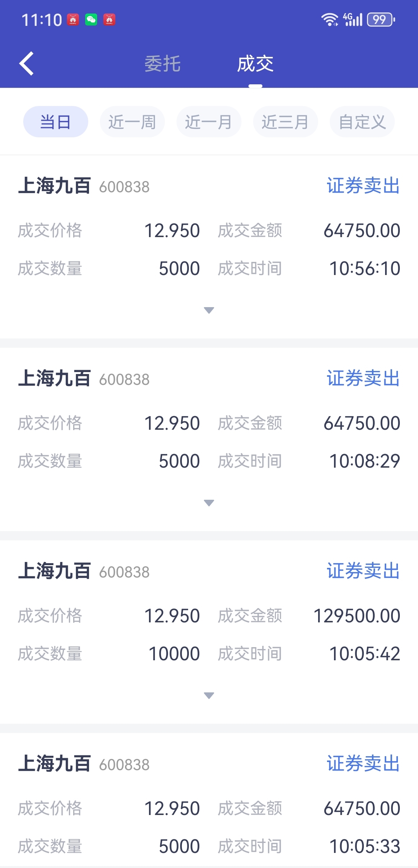Tap the first Huawei notification icon
418x868 pixels.
(73, 19)
